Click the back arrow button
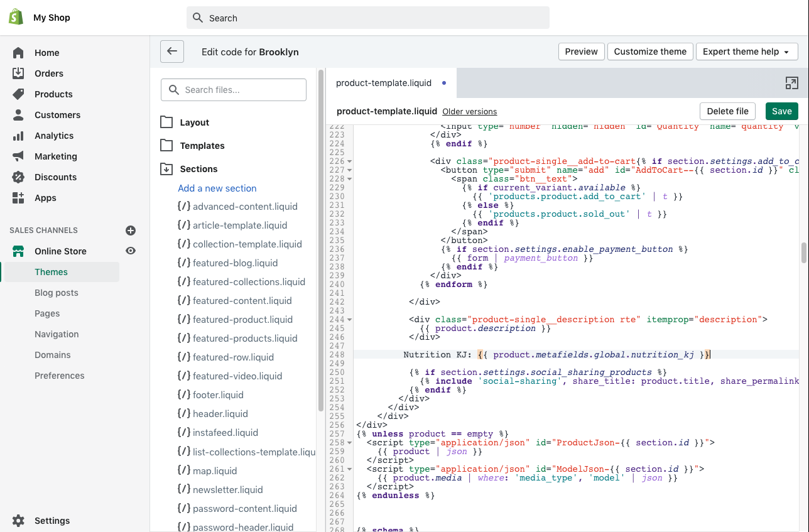The height and width of the screenshot is (532, 809). (x=172, y=52)
